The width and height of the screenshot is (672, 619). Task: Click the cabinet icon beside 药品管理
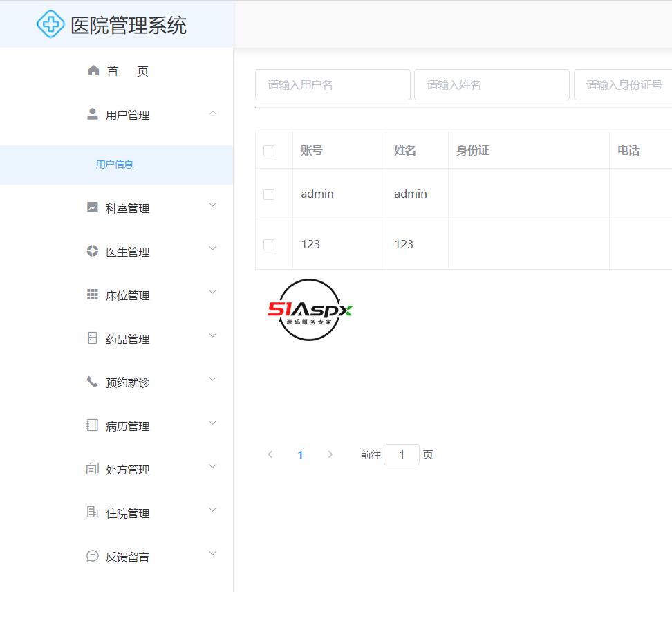coord(93,338)
